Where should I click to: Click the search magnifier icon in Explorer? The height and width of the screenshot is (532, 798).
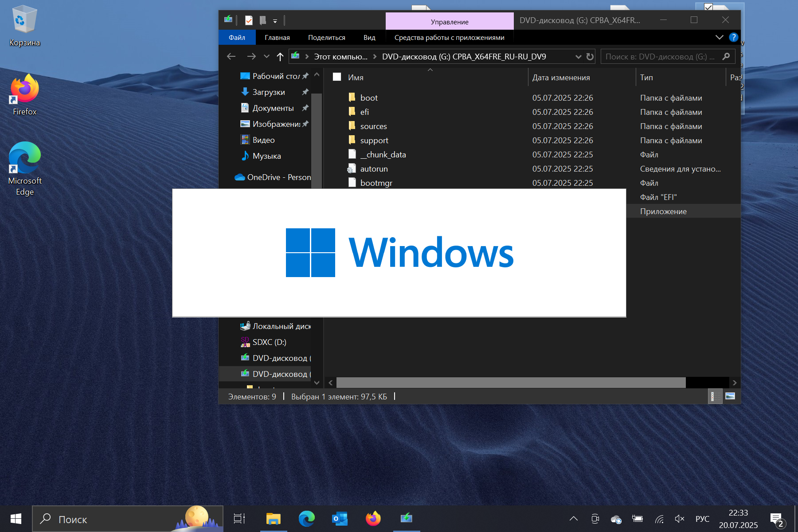point(726,56)
